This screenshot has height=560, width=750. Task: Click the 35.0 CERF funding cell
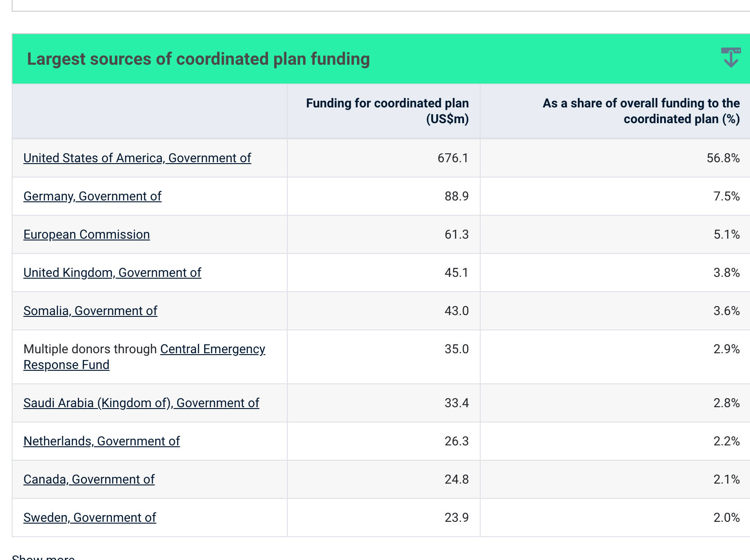(x=456, y=349)
